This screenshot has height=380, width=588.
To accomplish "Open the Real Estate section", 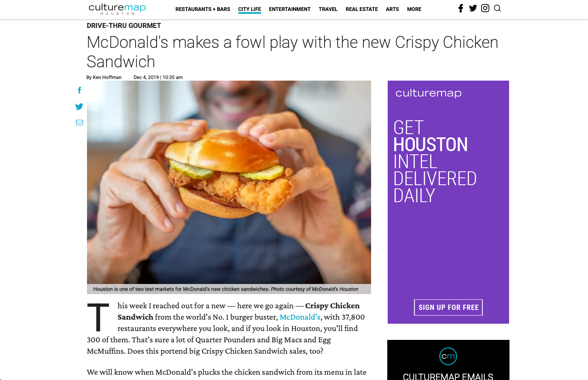I will pos(362,9).
